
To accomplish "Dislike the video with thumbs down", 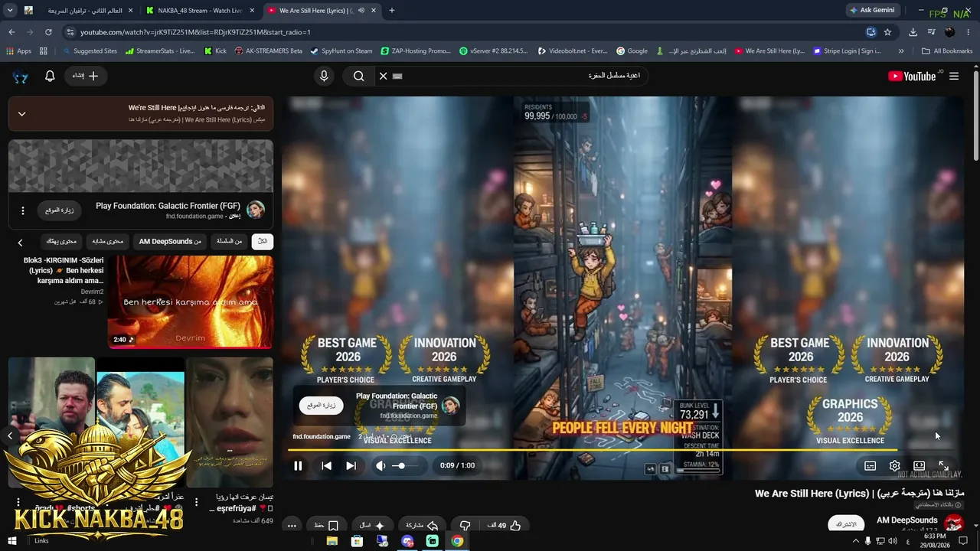I will coord(465,526).
